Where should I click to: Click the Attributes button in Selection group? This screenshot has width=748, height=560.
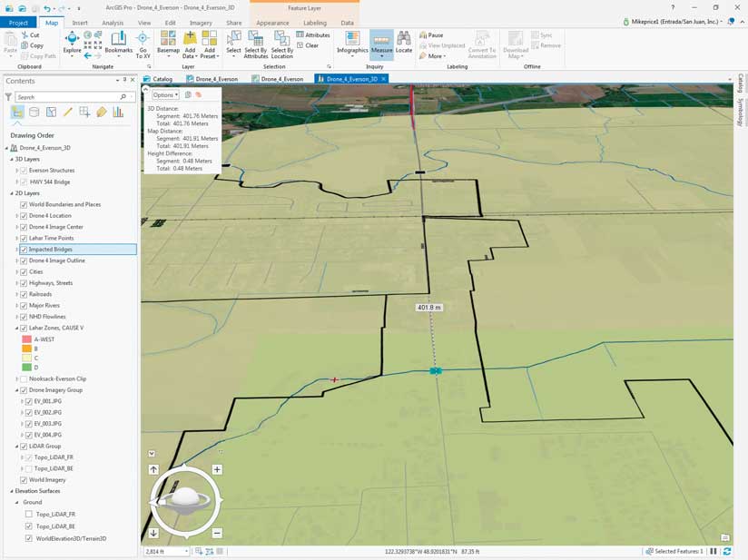(313, 34)
